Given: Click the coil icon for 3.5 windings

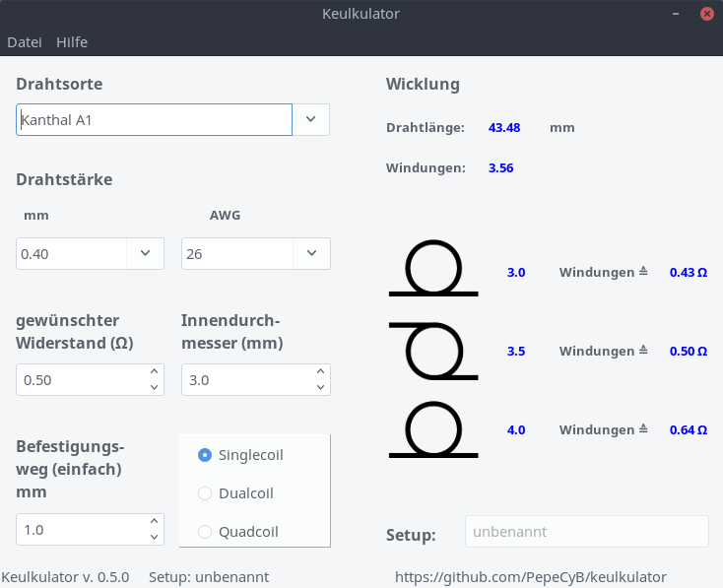Looking at the screenshot, I should tap(433, 351).
